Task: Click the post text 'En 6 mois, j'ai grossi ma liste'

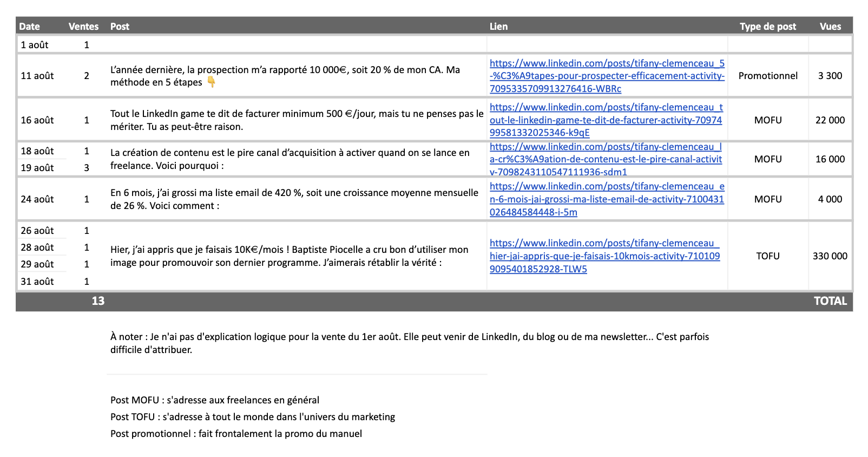Action: [x=294, y=199]
